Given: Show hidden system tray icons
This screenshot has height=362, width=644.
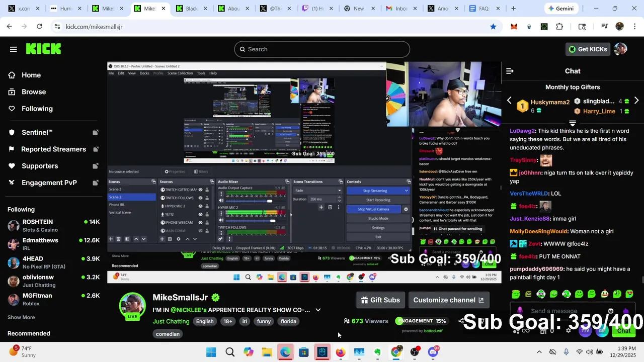Looking at the screenshot, I should 539,352.
